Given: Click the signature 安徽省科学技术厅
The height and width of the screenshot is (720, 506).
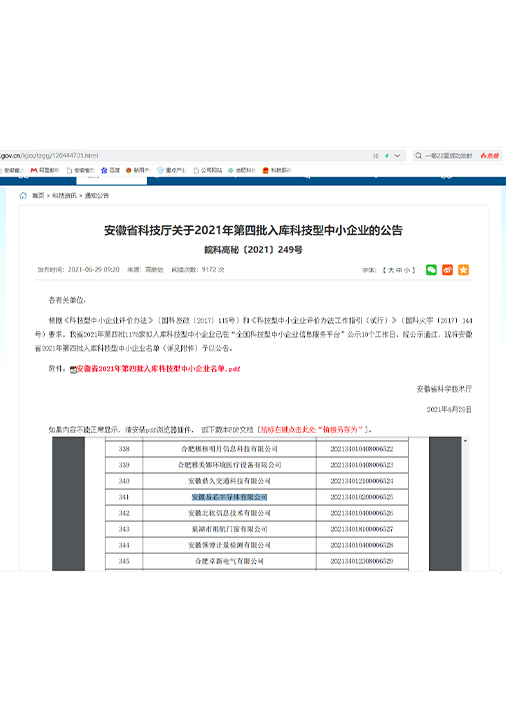Looking at the screenshot, I should click(444, 389).
